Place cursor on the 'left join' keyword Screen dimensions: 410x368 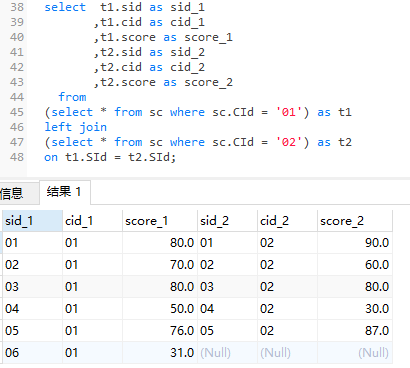(76, 127)
